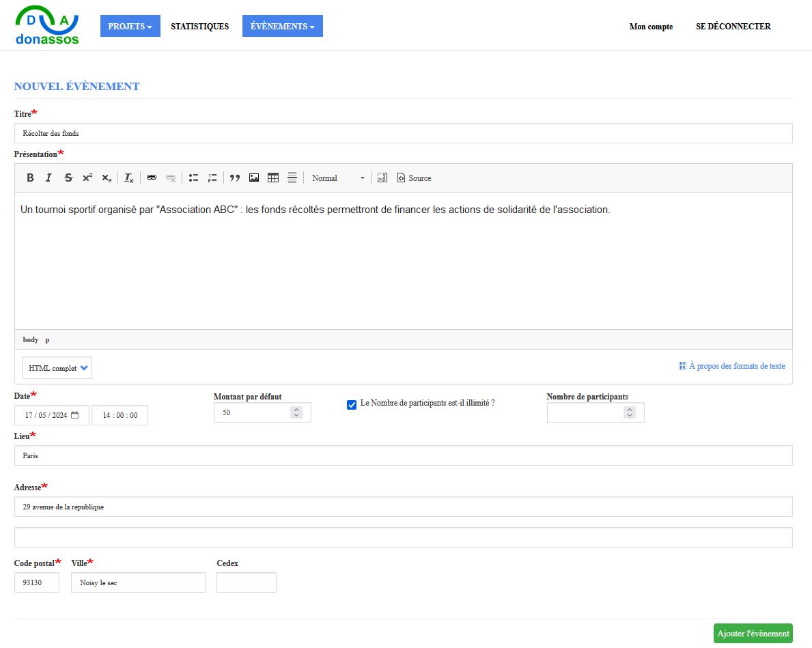Go to STATISTIQUES page

click(x=199, y=27)
